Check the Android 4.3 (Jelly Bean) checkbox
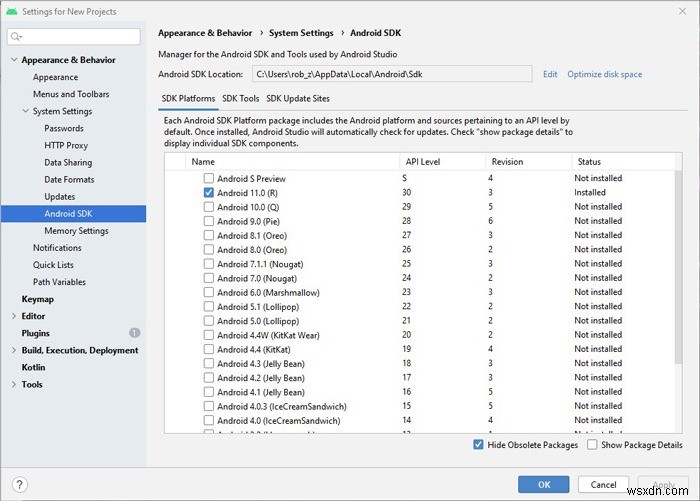Viewport: 700px width, 501px height. (x=208, y=363)
